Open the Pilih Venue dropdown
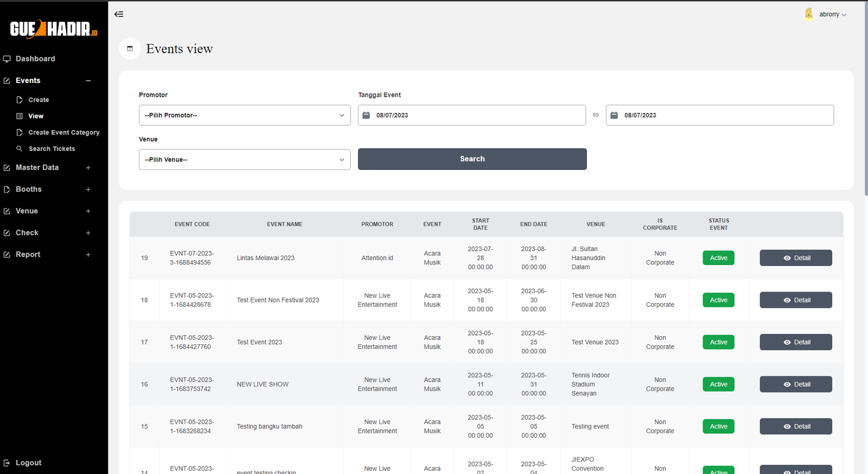 click(245, 160)
